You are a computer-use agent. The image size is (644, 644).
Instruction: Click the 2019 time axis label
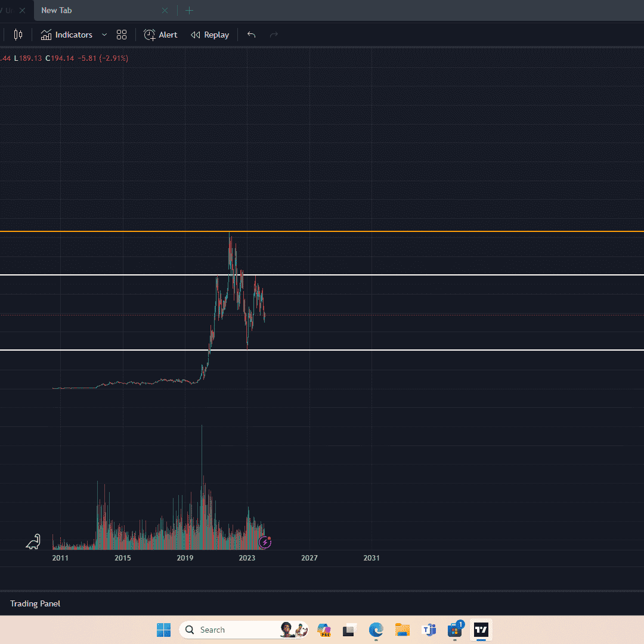185,558
